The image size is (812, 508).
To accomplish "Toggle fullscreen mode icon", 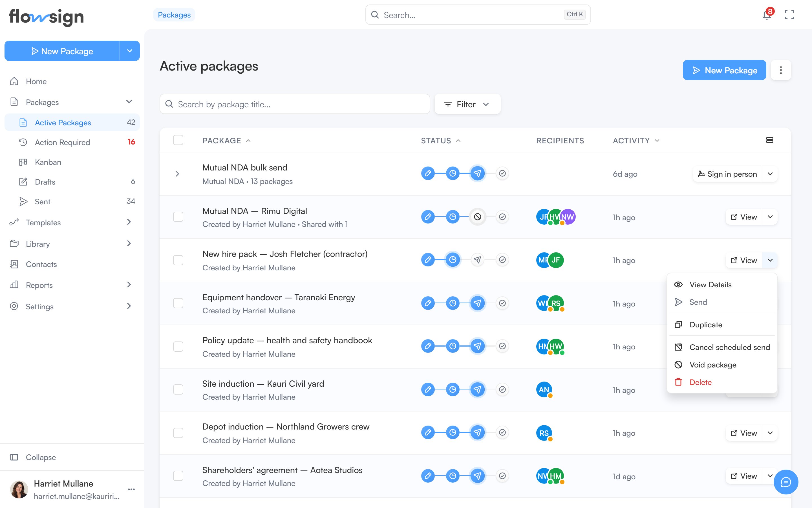I will (x=789, y=15).
